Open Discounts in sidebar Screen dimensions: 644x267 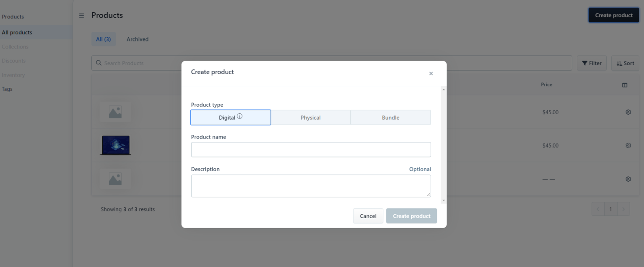[x=14, y=61]
